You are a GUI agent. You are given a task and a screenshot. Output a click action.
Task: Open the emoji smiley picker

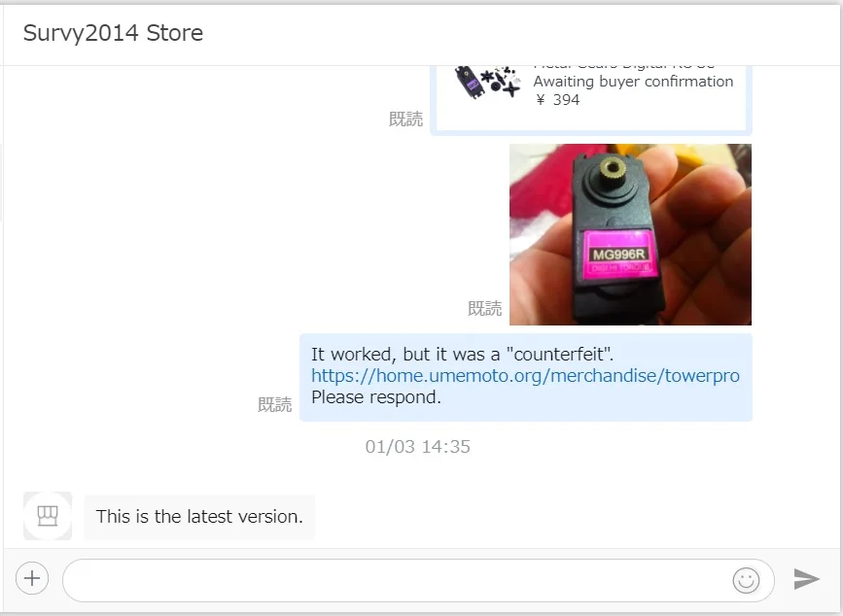click(746, 580)
